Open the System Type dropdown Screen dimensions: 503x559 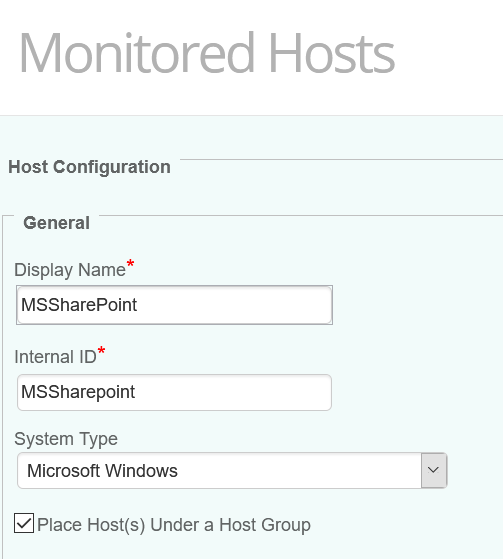232,470
